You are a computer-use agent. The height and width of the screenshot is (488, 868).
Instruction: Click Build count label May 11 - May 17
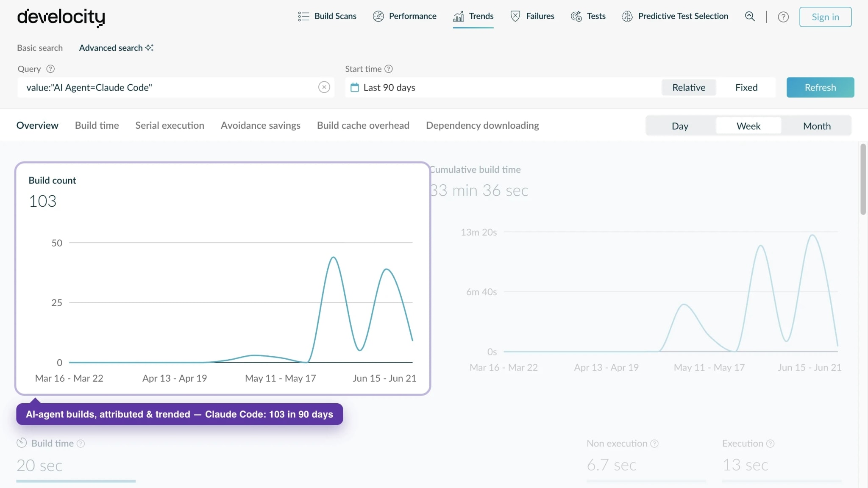[281, 378]
